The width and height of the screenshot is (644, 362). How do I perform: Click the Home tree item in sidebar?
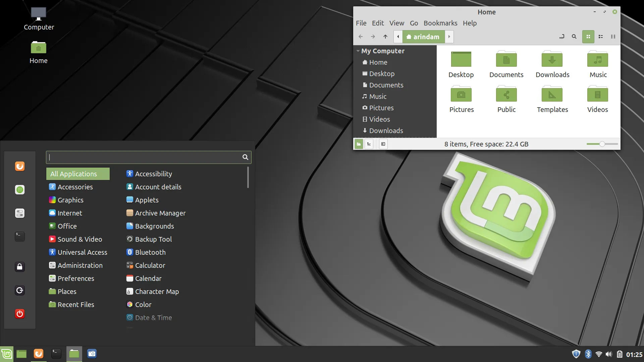pos(378,62)
